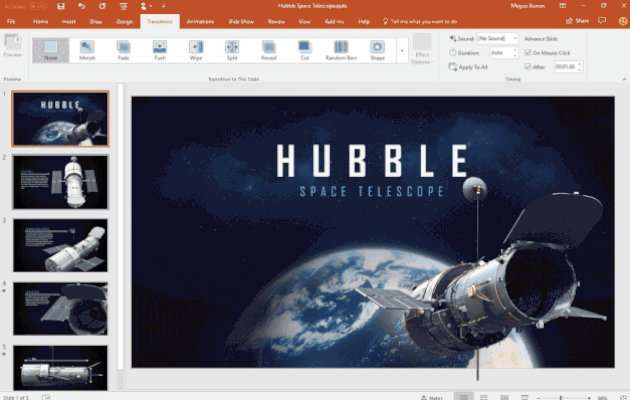
Task: Open the Help tab
Action: (x=364, y=21)
